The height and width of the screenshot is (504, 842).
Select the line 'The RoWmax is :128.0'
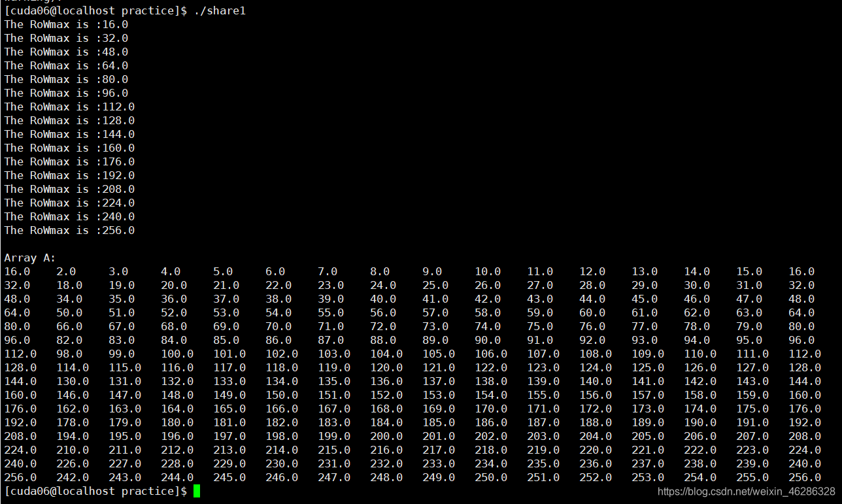pyautogui.click(x=69, y=121)
